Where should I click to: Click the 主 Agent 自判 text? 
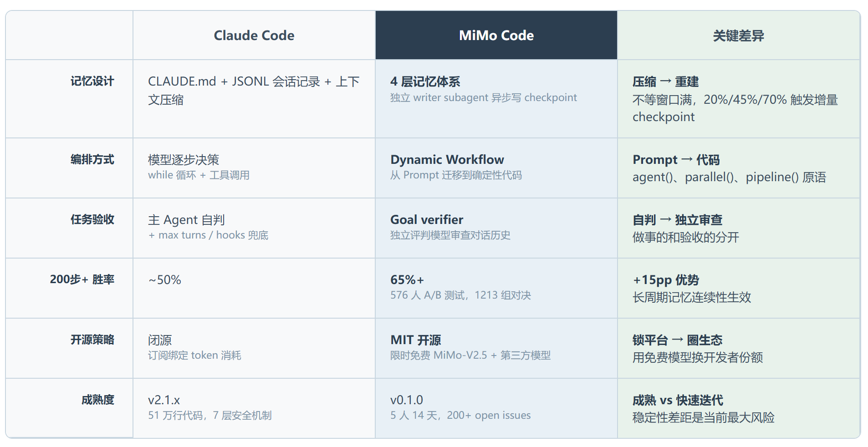[186, 220]
